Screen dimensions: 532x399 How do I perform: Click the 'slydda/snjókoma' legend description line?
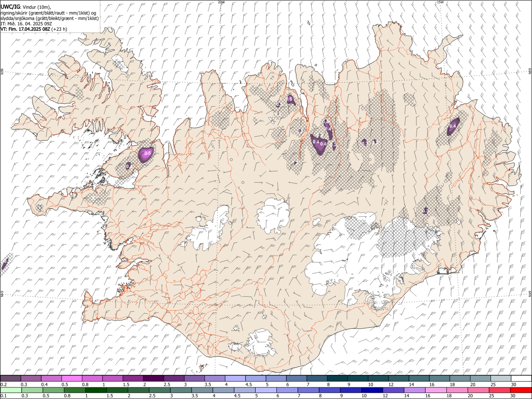[49, 18]
